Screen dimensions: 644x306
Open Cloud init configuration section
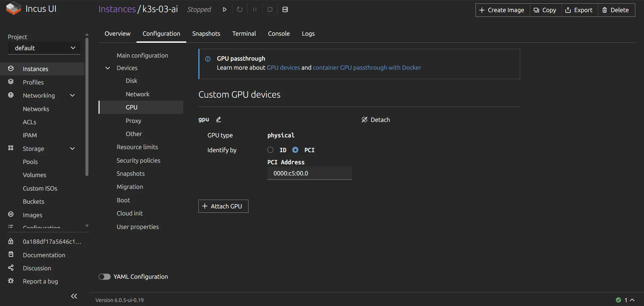coord(130,213)
